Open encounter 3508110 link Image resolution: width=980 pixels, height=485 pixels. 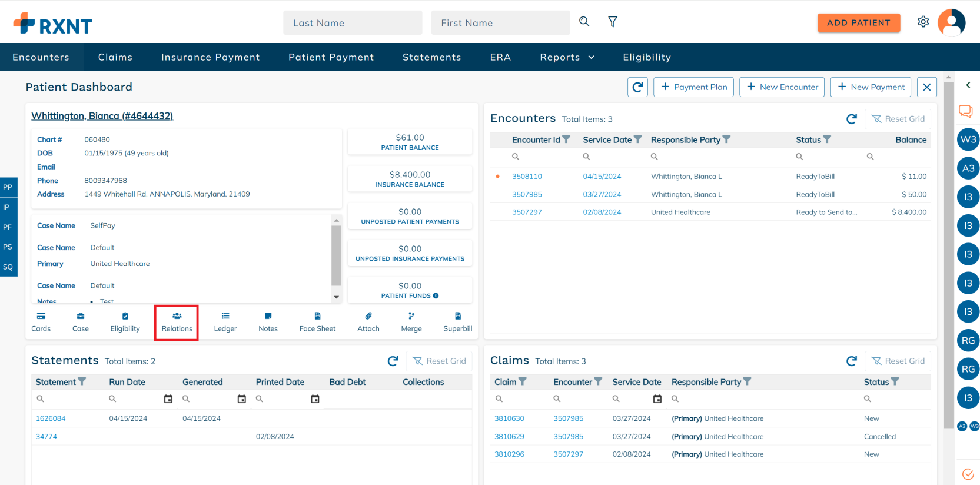[527, 176]
